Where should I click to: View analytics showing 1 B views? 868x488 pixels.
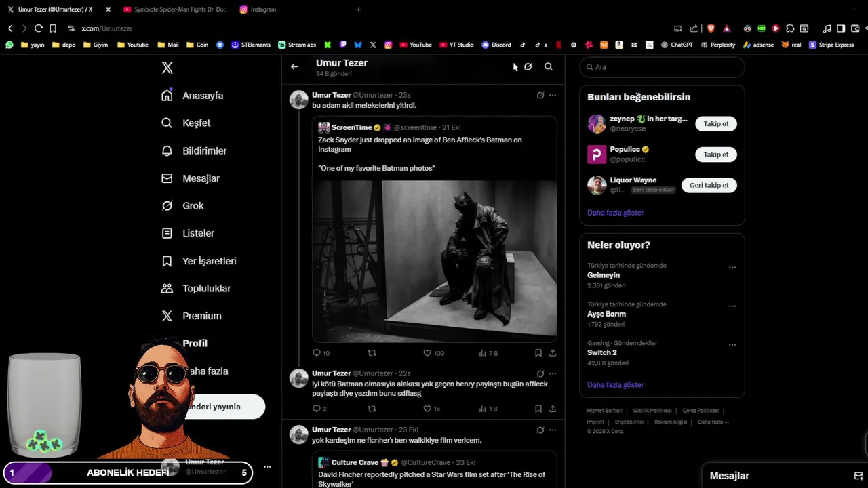[x=488, y=409]
